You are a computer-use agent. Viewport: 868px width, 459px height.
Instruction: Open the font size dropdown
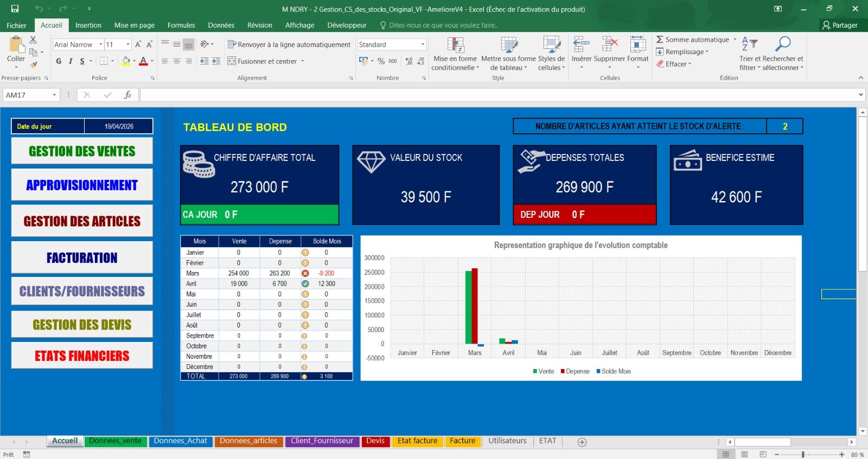click(128, 44)
